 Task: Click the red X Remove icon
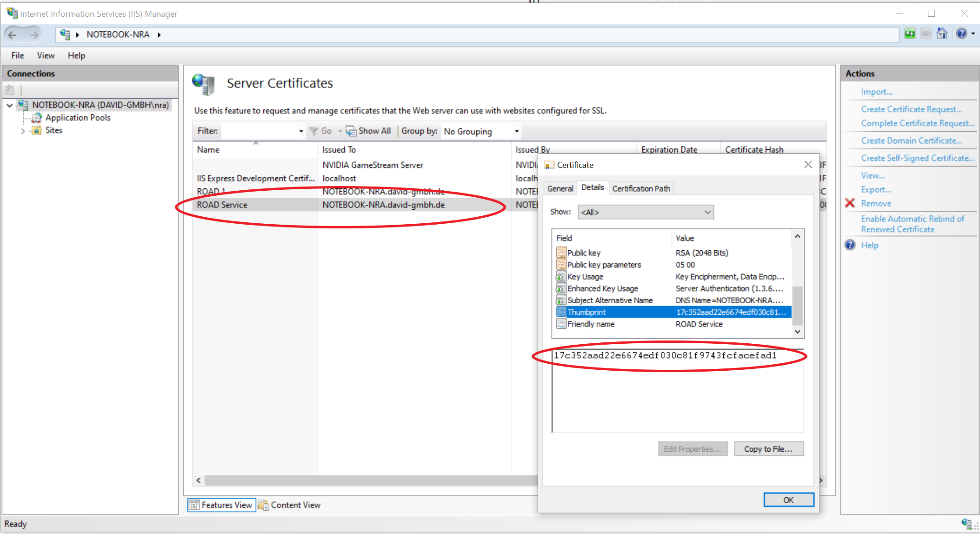click(850, 203)
